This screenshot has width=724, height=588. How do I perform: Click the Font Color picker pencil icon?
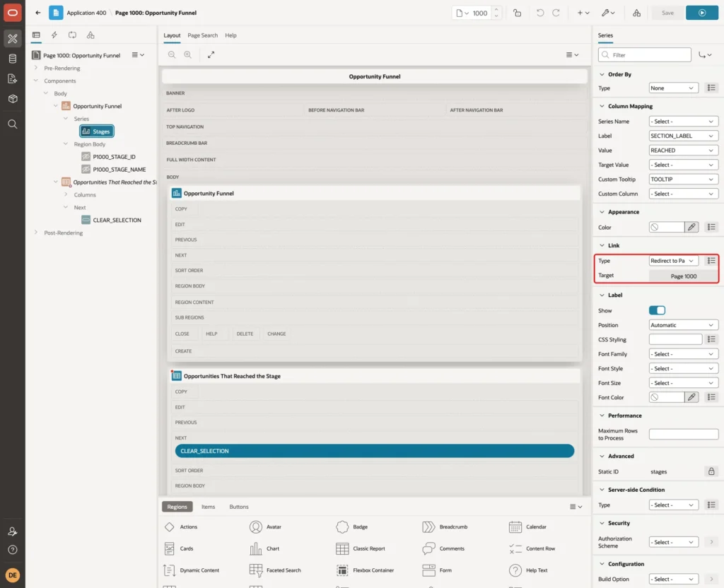pyautogui.click(x=691, y=397)
